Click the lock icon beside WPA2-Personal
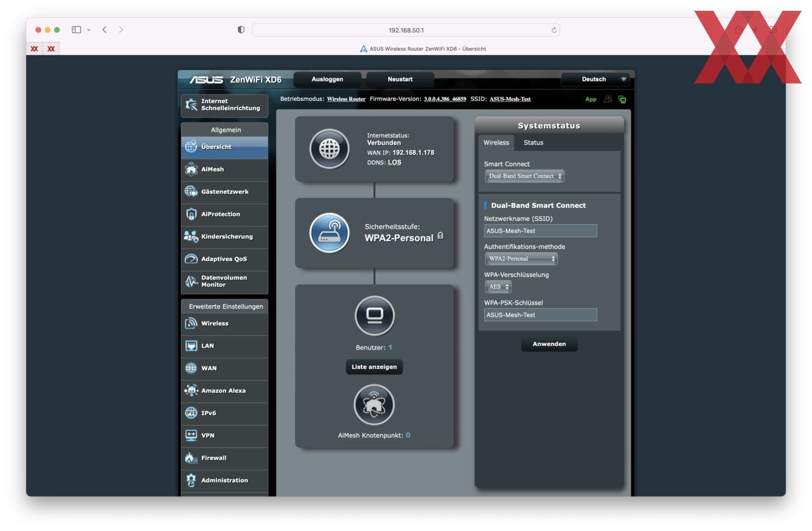812x531 pixels. [440, 235]
